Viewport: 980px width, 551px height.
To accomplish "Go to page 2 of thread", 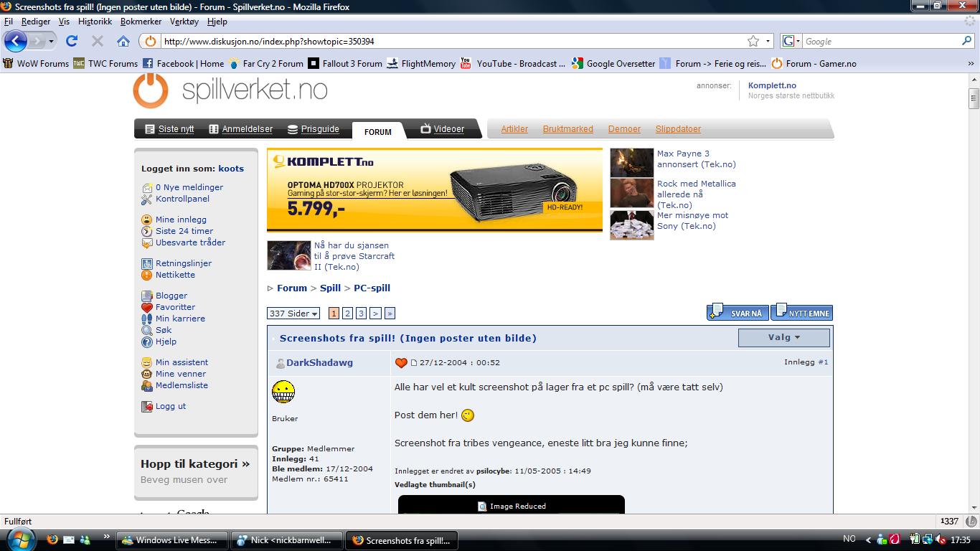I will tap(347, 314).
